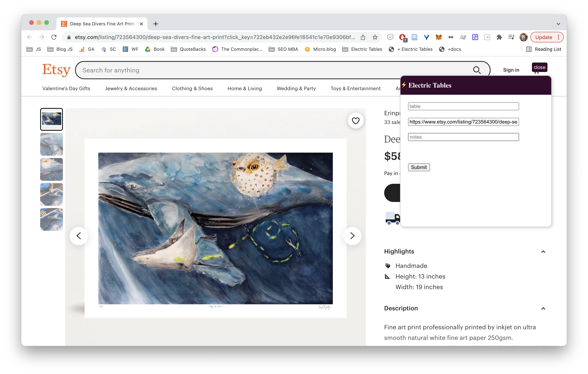Viewport: 588px width, 374px height.
Task: Show previous listing image
Action: pos(79,236)
